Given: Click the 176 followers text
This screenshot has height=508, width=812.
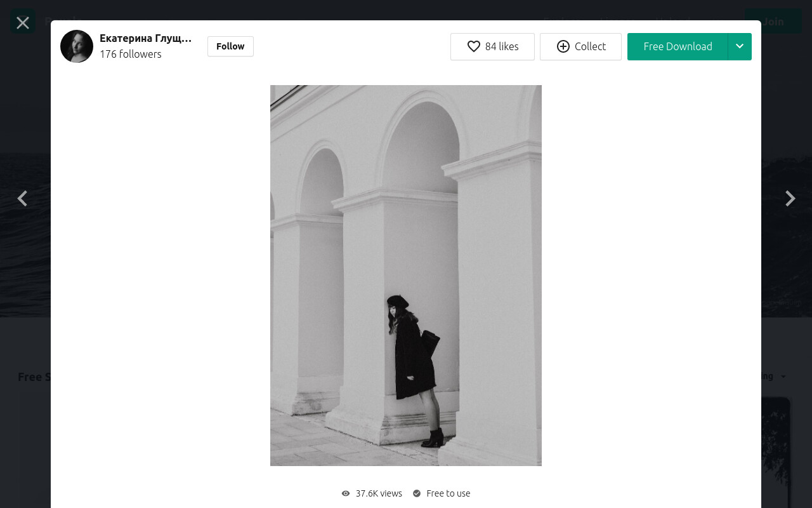Looking at the screenshot, I should 131,54.
